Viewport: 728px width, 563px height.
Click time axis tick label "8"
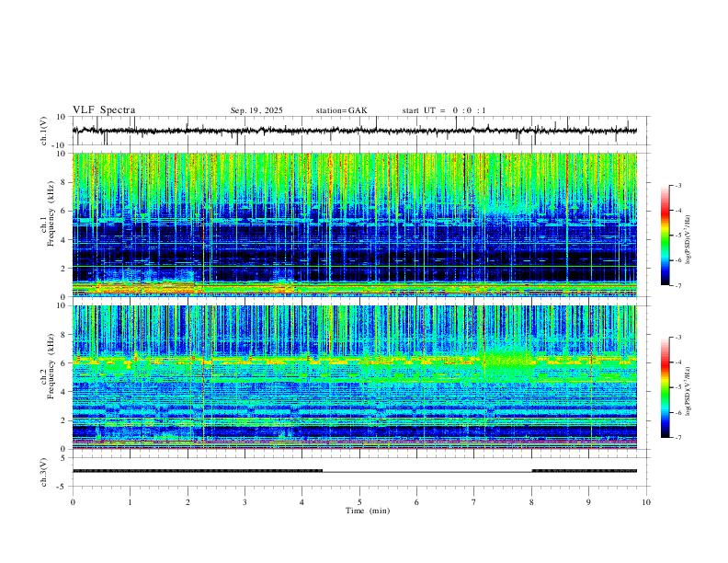(531, 502)
